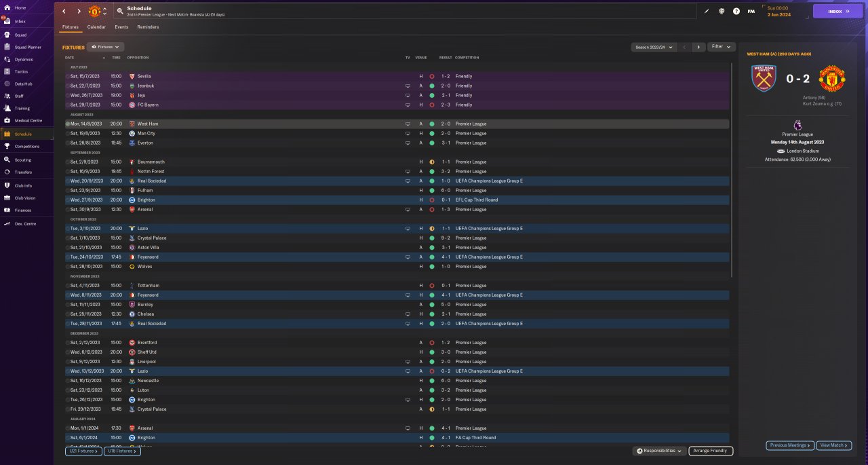868x465 pixels.
Task: Open Staff section
Action: [x=19, y=96]
